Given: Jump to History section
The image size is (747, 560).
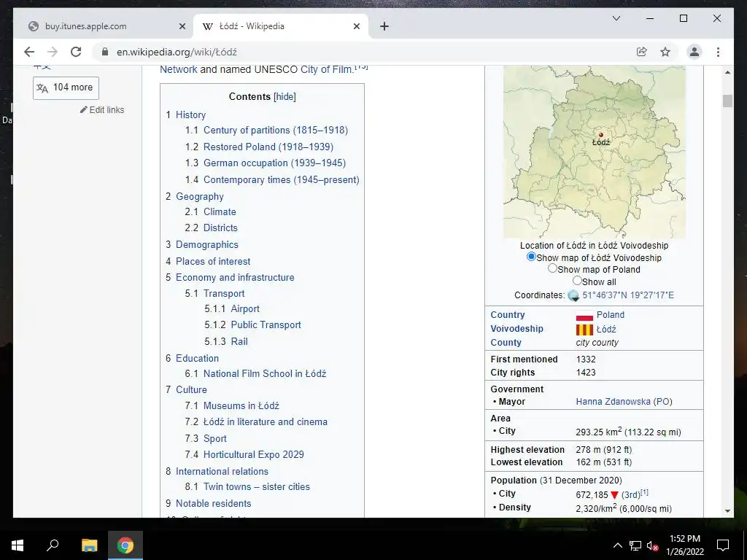Looking at the screenshot, I should (190, 114).
